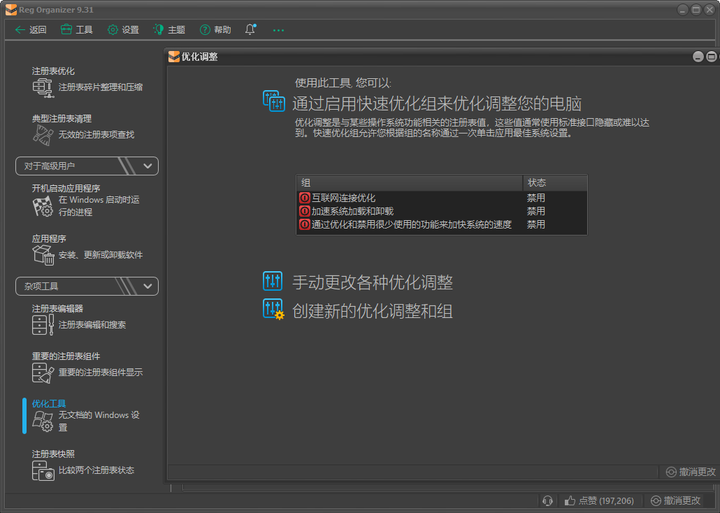Select the 通过优化和禁用很少使用的功能来加快系统的速度 row
720x513 pixels.
point(442,225)
